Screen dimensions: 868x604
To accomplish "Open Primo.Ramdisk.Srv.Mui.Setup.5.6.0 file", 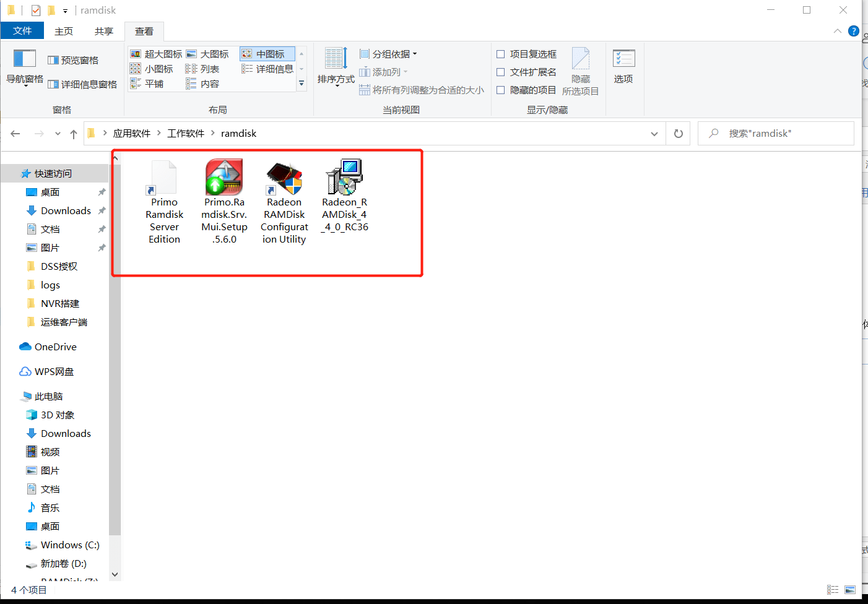I will [224, 178].
